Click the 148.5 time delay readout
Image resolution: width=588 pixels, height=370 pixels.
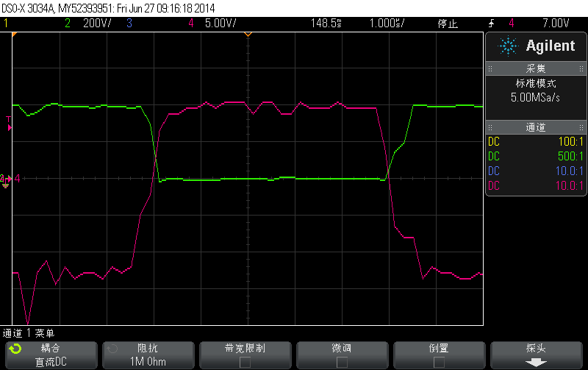[x=326, y=24]
